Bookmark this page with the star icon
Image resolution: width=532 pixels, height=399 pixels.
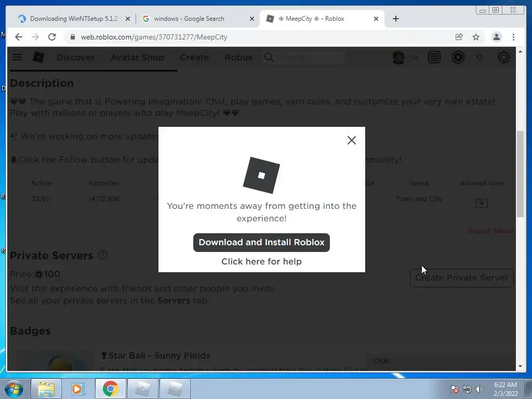[x=476, y=37]
